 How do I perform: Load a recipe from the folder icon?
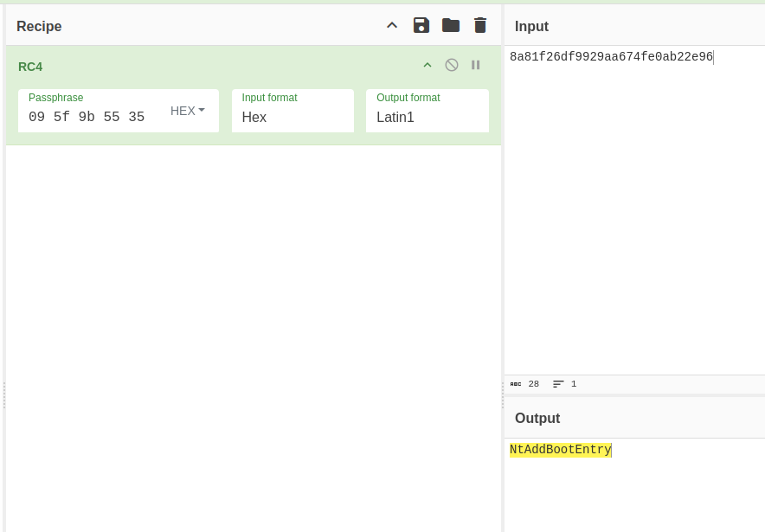point(451,25)
